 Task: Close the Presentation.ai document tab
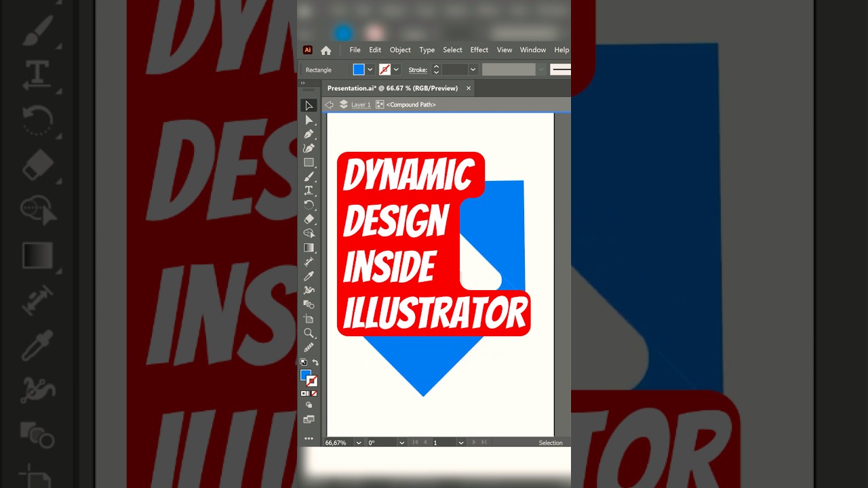pyautogui.click(x=468, y=88)
